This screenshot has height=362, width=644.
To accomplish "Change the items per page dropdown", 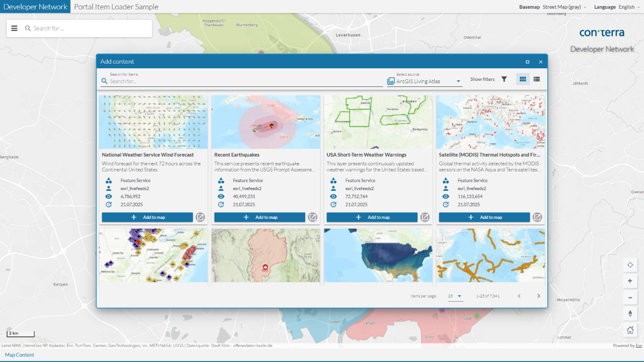I will click(455, 296).
